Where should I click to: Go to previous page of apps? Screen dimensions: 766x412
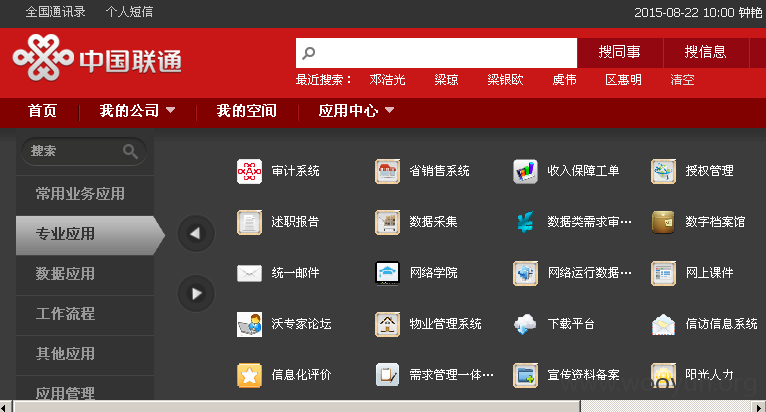[196, 234]
